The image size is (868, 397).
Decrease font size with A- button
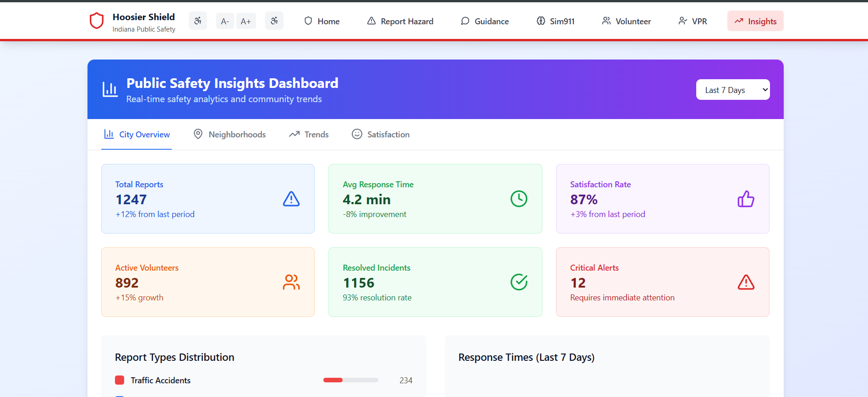pyautogui.click(x=225, y=21)
